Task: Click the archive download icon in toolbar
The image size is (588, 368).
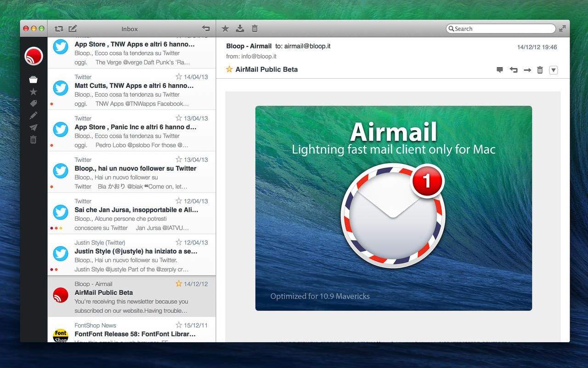Action: (x=240, y=29)
